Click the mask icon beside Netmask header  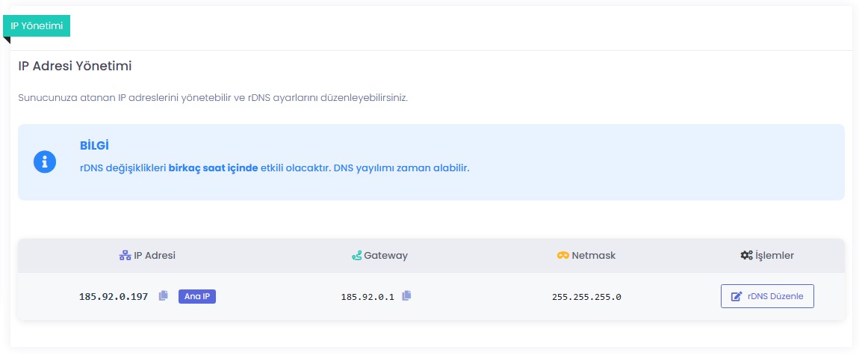click(x=563, y=256)
